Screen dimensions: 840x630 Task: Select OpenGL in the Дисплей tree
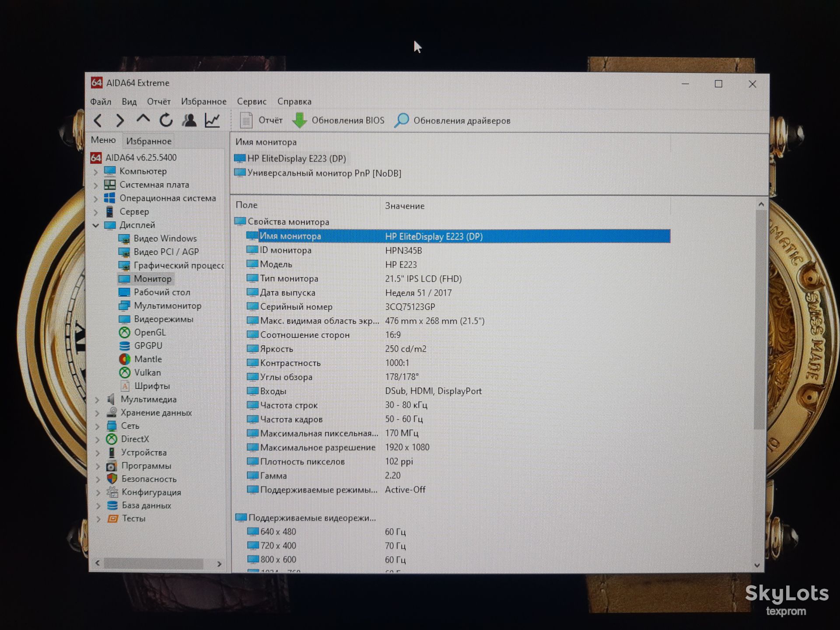click(x=150, y=332)
